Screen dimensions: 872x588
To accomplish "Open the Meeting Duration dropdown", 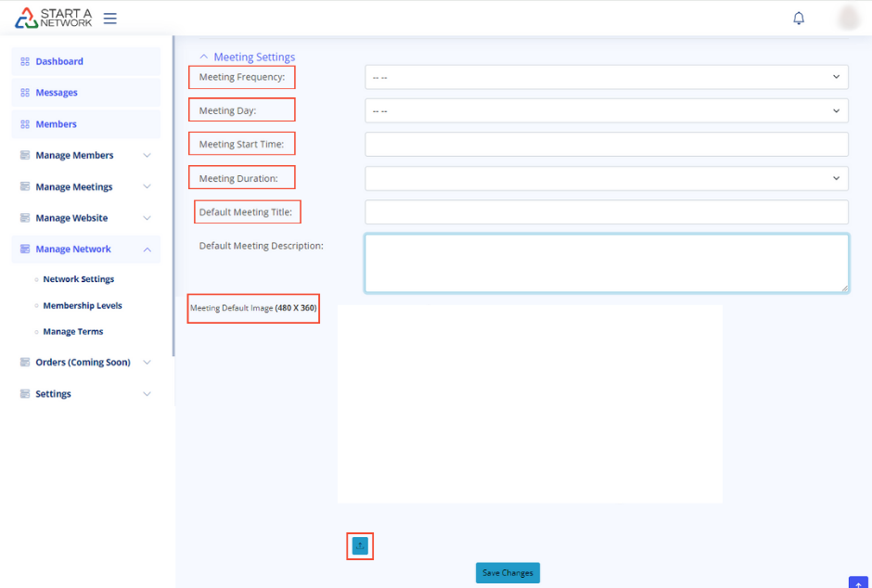I will tap(606, 177).
